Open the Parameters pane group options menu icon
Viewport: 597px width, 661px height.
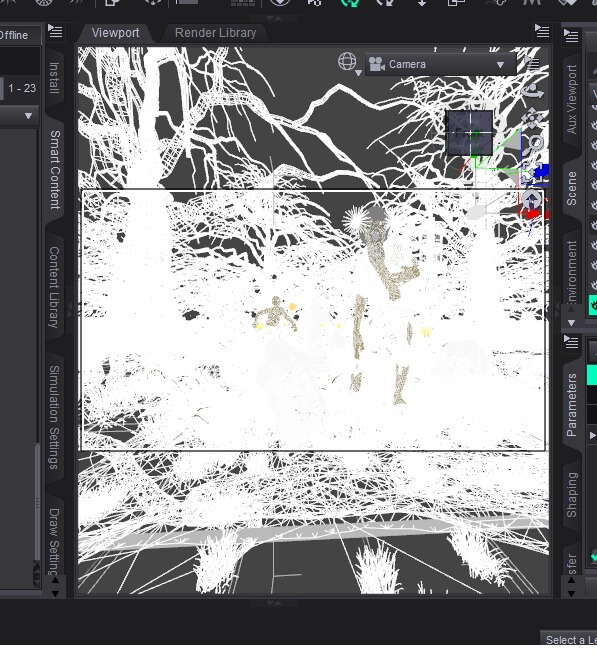[x=571, y=342]
